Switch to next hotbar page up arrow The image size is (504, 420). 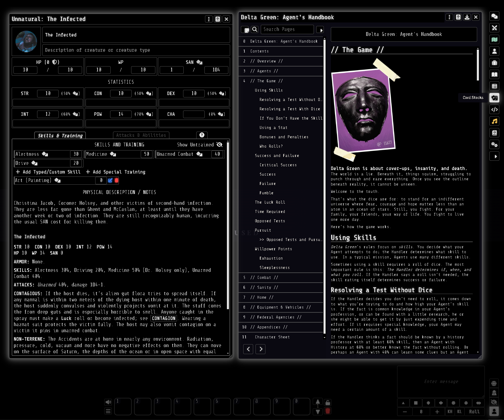click(318, 402)
